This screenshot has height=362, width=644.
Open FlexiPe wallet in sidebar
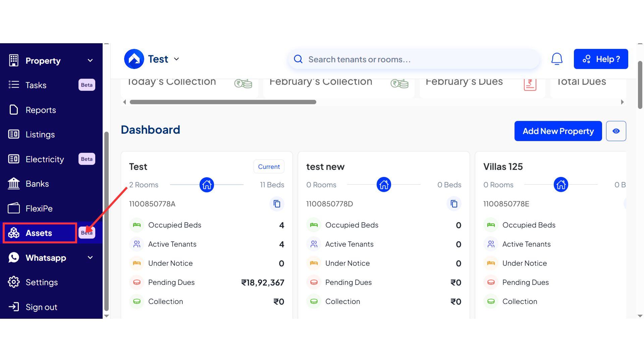[x=39, y=208]
